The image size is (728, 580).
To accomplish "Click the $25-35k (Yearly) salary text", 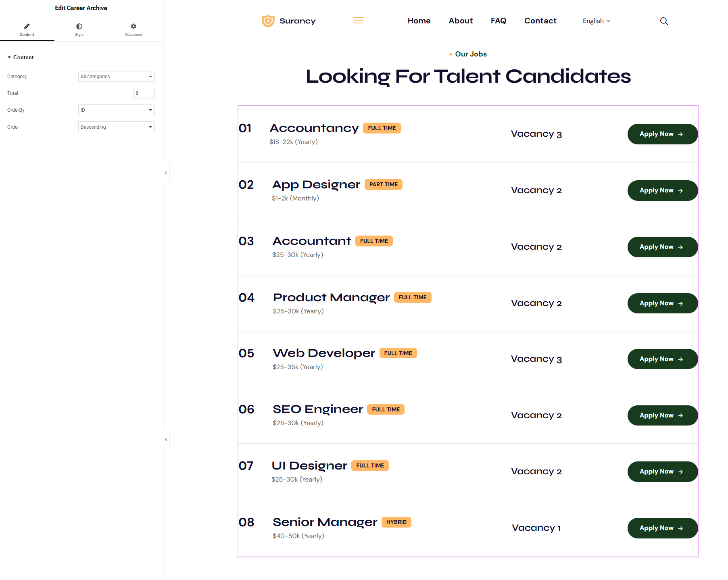I will coord(298,367).
